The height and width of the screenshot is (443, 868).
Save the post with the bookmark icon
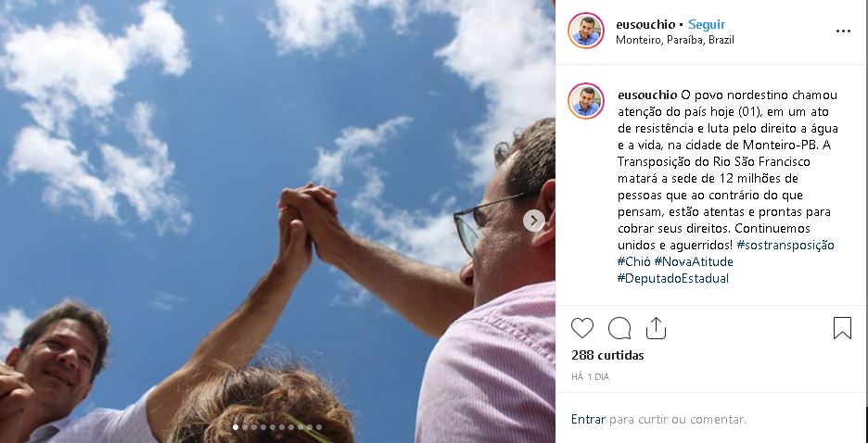click(x=842, y=328)
